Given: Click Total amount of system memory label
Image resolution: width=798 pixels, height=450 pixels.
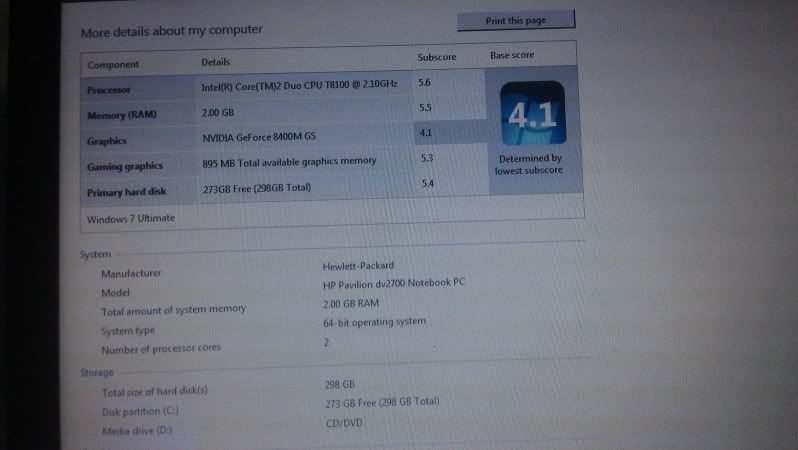Looking at the screenshot, I should (x=174, y=310).
